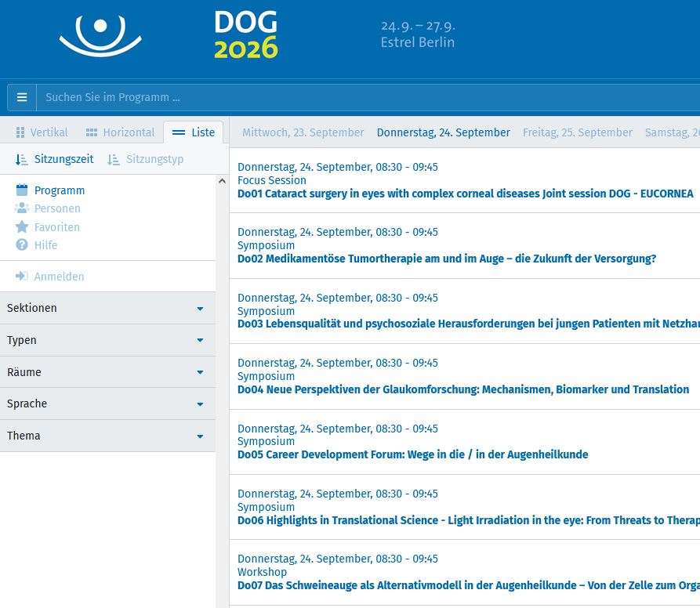
Task: Click the program search field
Action: tap(361, 97)
